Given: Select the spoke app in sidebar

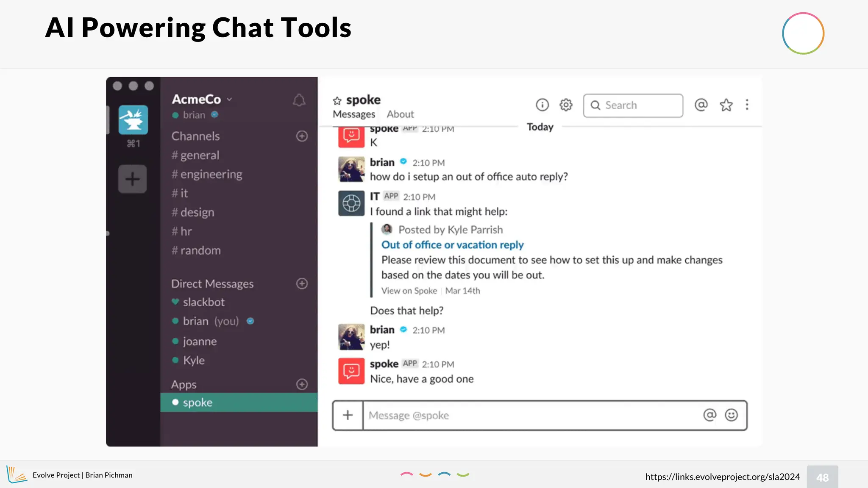Looking at the screenshot, I should (239, 402).
